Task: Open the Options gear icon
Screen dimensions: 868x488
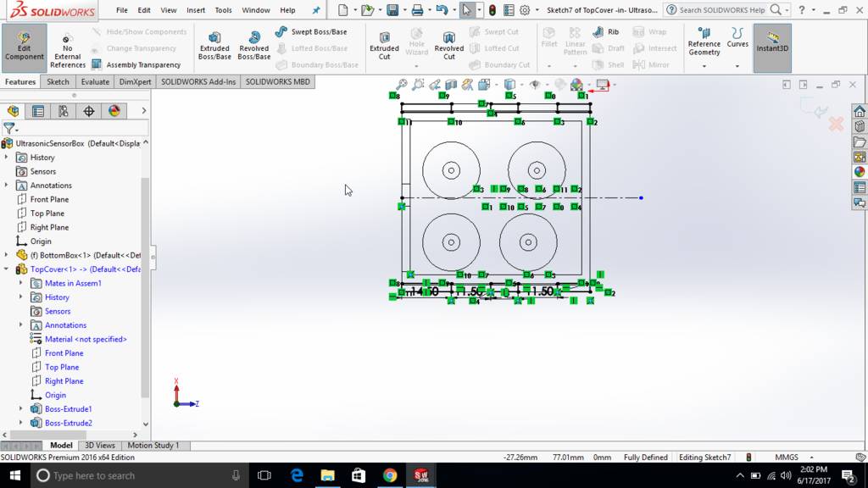Action: click(525, 10)
